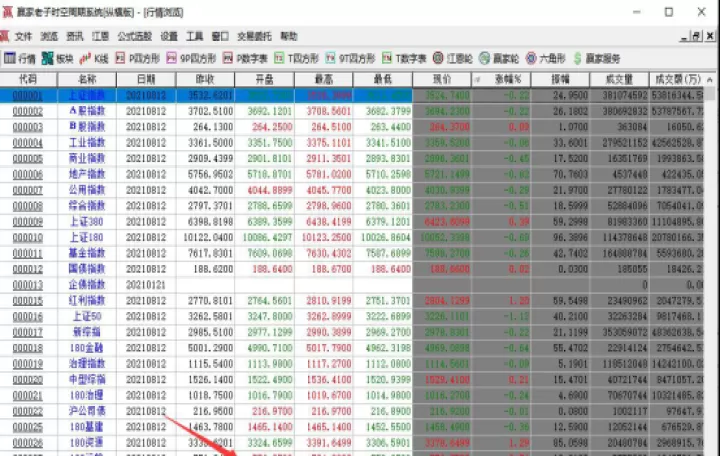The width and height of the screenshot is (720, 456).
Task: Open the 帮助 menu
Action: point(289,36)
